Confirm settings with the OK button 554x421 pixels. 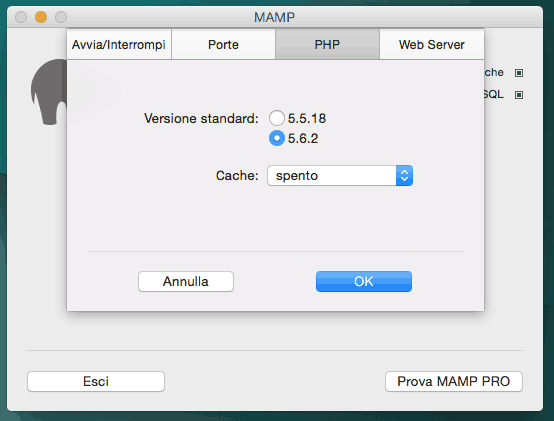point(364,281)
